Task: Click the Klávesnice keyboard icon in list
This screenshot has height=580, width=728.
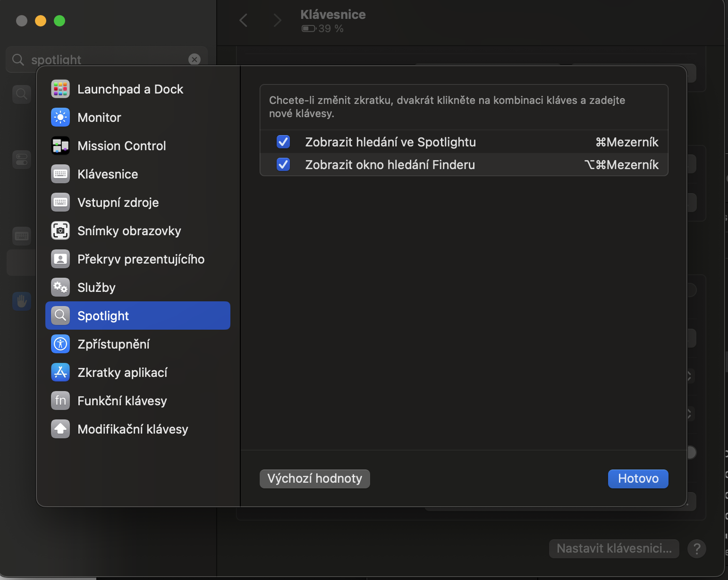Action: pos(60,174)
